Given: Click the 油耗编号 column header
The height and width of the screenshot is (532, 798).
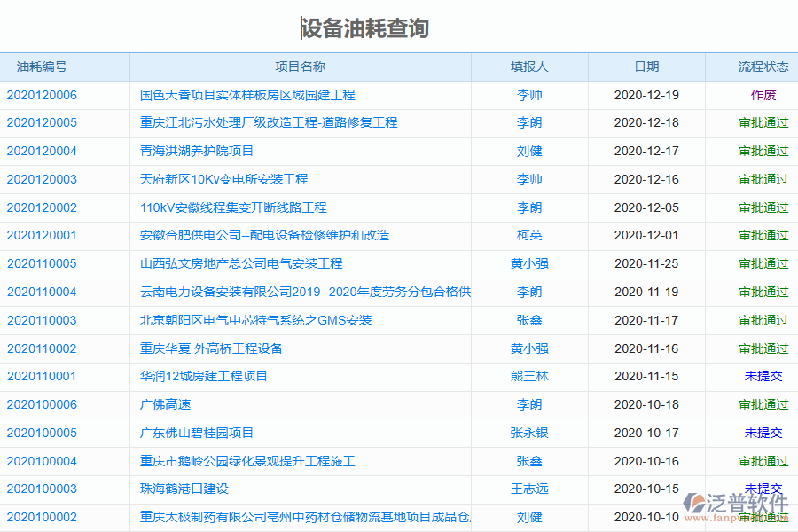Looking at the screenshot, I should 41,66.
